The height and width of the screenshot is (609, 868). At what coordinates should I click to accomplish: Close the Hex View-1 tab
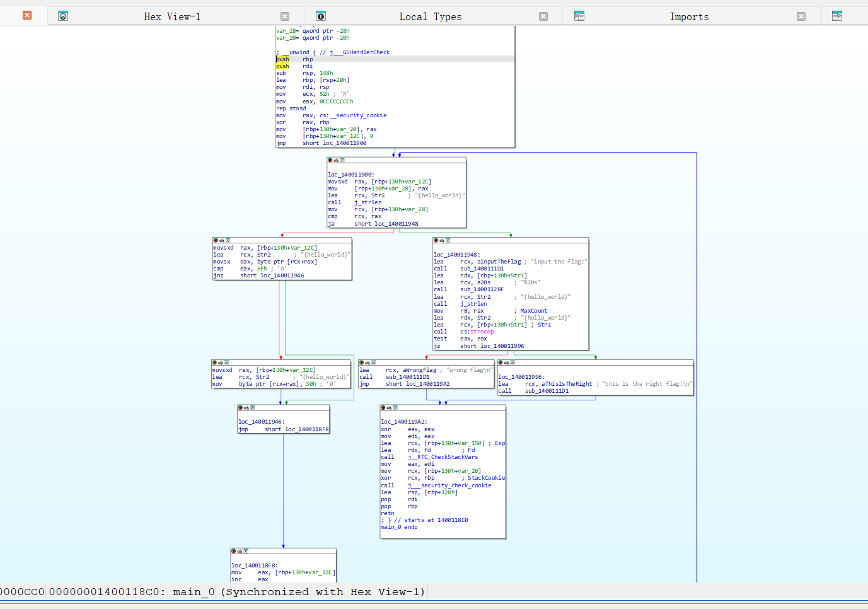[285, 16]
